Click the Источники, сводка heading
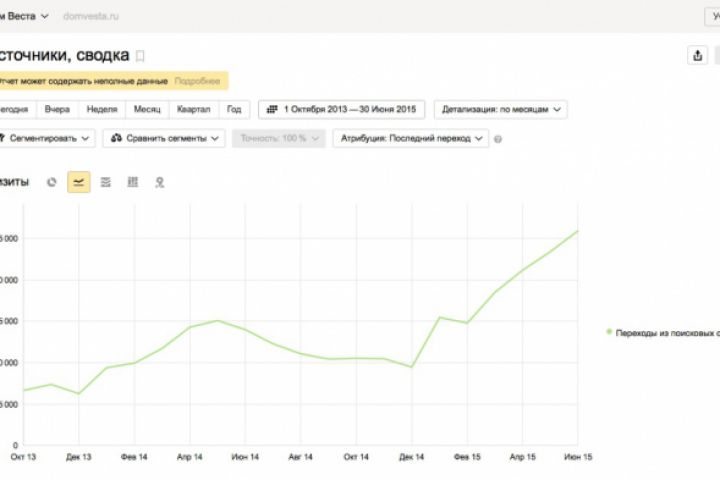720x480 pixels. [x=64, y=56]
